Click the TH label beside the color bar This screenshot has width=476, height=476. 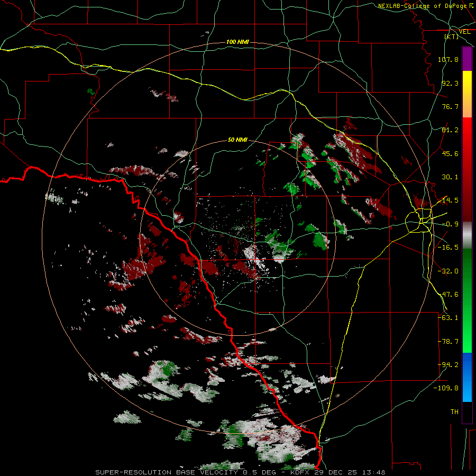454,412
